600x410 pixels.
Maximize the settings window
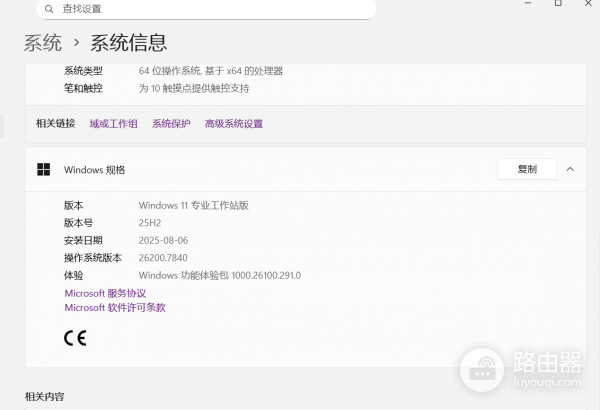click(558, 3)
